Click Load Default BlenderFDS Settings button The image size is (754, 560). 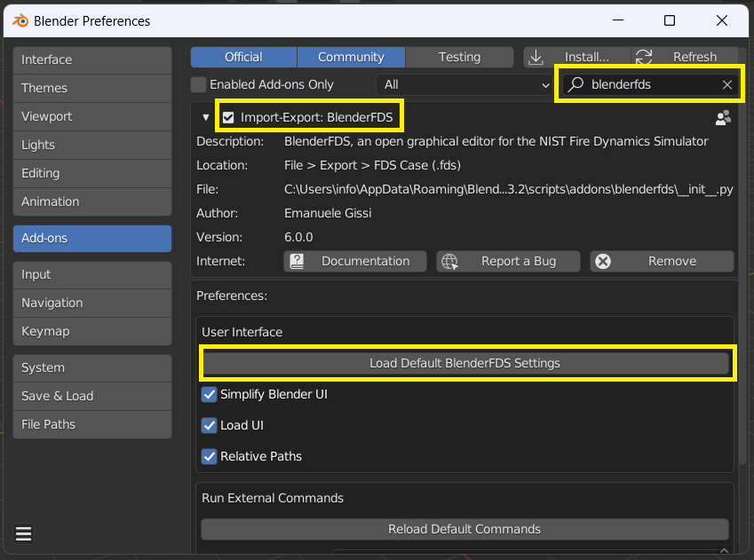pos(465,363)
